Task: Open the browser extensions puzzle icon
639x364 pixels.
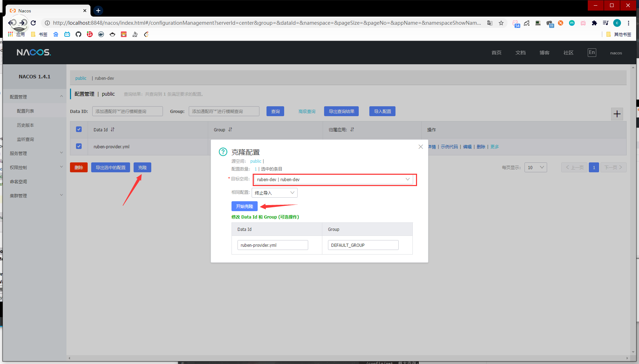Action: (x=594, y=23)
